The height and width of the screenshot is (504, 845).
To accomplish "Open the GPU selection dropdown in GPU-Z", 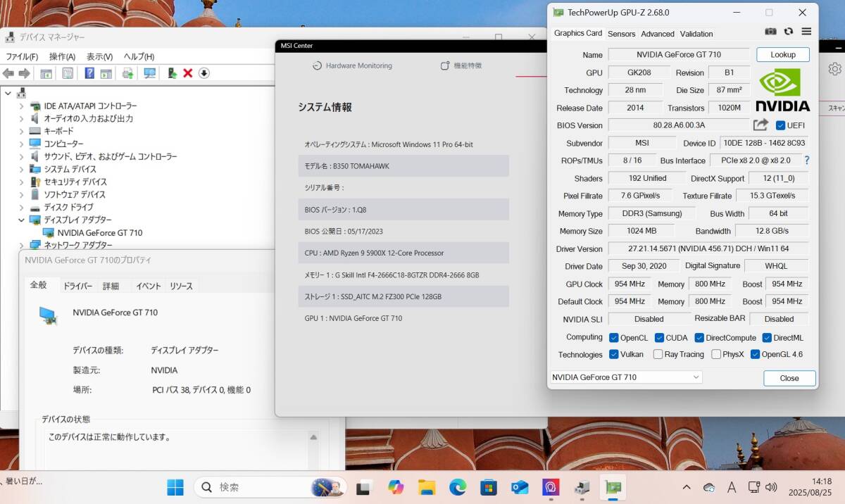I will click(626, 377).
